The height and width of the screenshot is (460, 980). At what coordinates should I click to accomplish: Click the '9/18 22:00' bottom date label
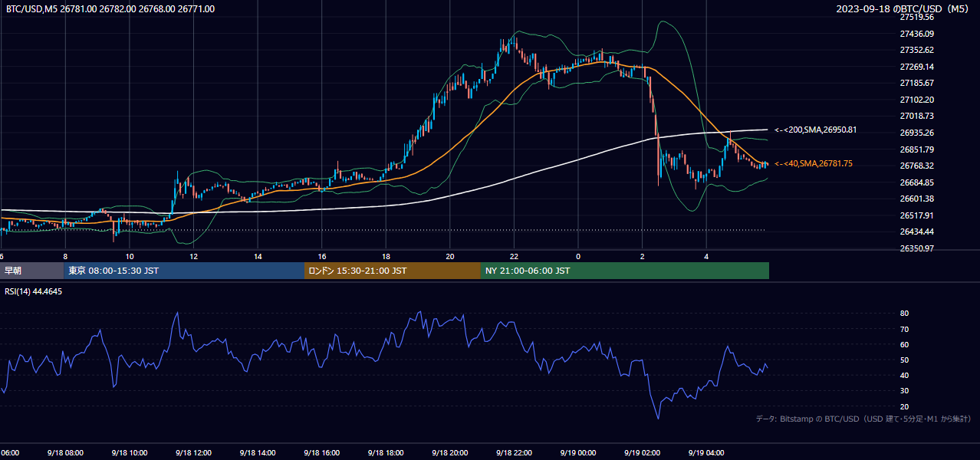pyautogui.click(x=514, y=452)
